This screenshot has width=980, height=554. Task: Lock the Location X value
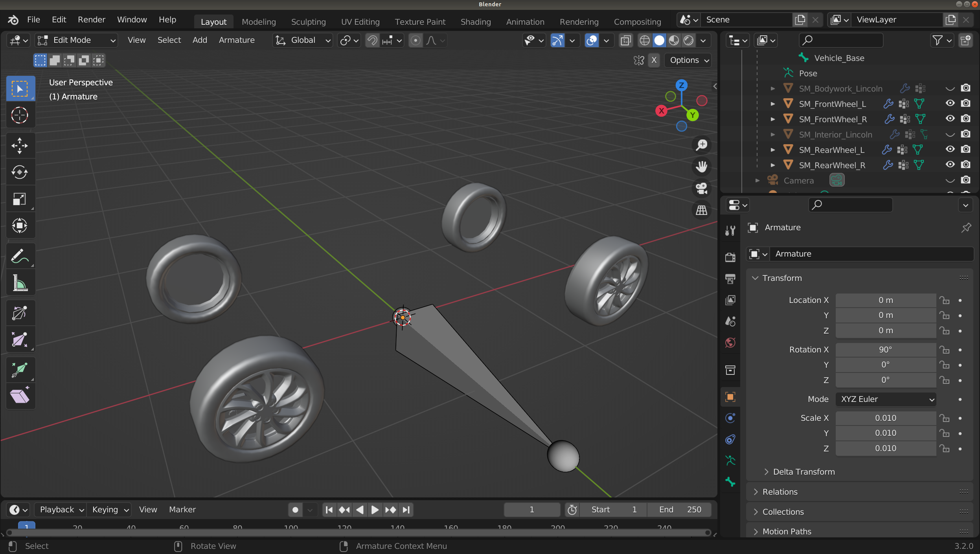click(945, 300)
